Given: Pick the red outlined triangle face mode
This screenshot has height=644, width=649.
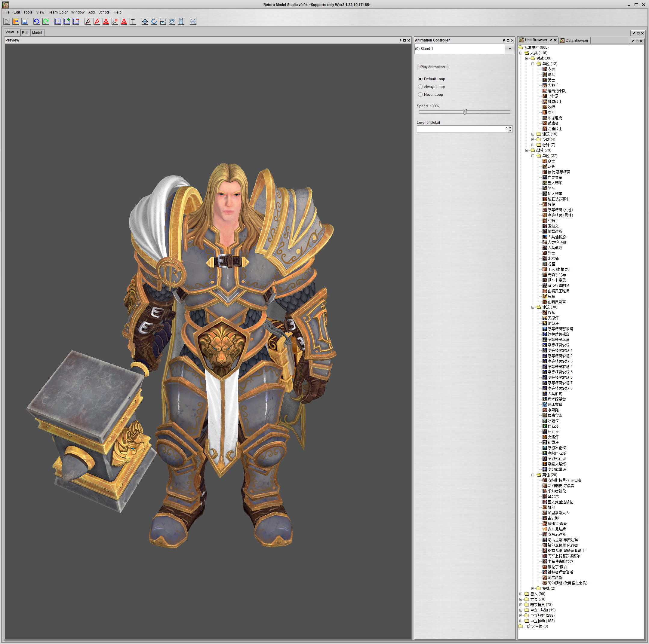Looking at the screenshot, I should tap(97, 21).
